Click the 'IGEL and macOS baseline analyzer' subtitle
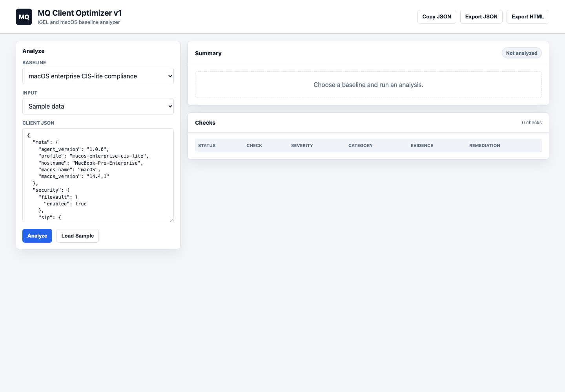Screen dimensions: 565x392 pos(79,22)
